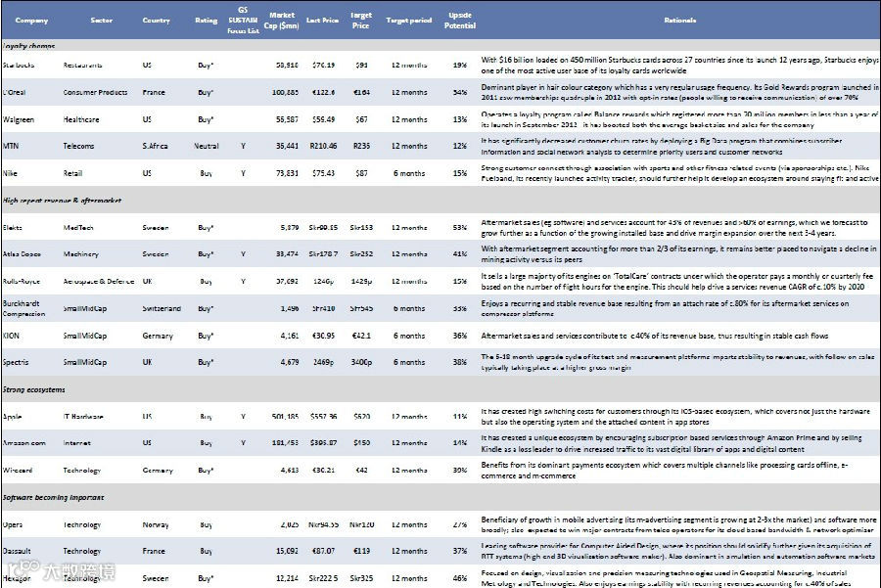Click the KION rationale about aftermarket sales

coord(655,336)
